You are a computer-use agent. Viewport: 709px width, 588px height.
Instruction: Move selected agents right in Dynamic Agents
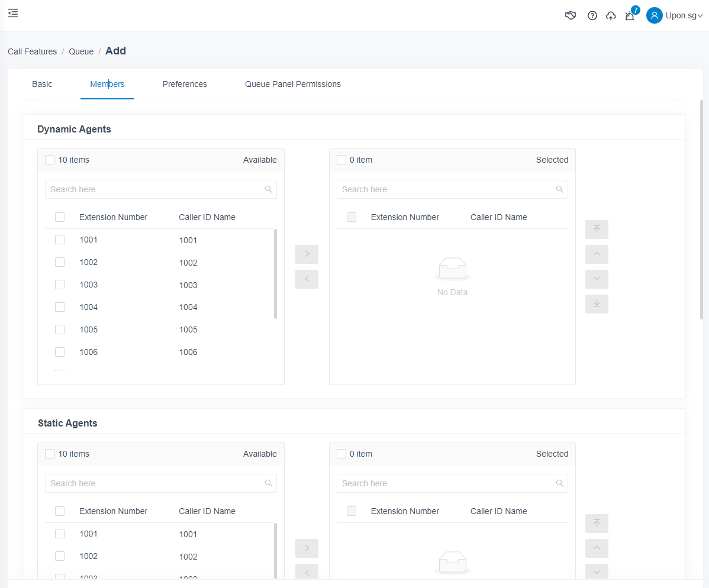click(x=307, y=254)
